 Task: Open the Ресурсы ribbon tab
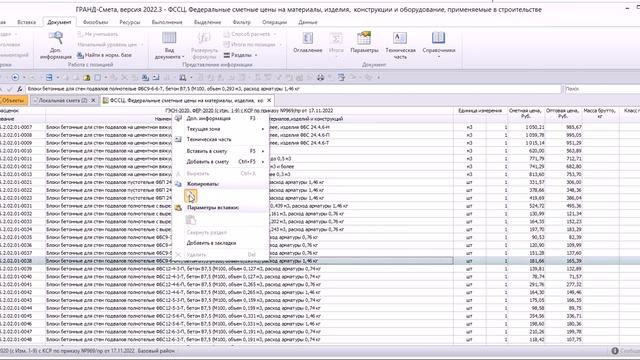(130, 22)
